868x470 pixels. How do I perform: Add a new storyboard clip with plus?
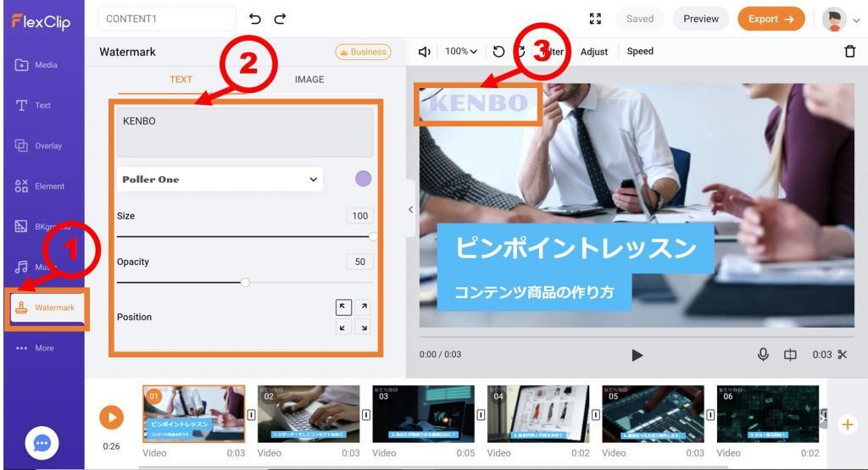847,424
